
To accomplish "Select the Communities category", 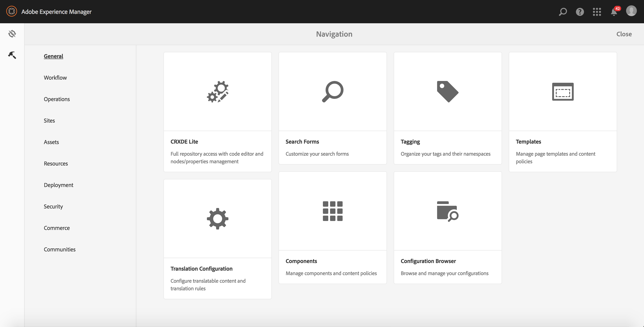I will coord(60,250).
